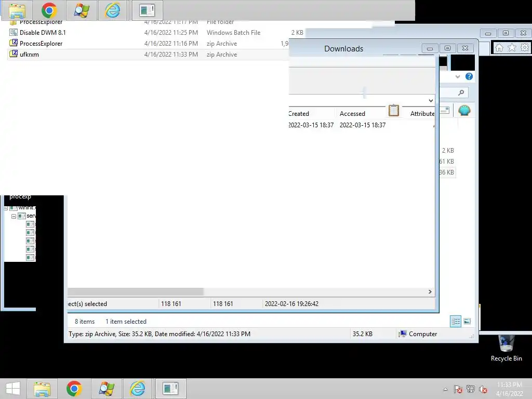This screenshot has height=399, width=532.
Task: Click the 'procexp' label in left window
Action: click(20, 197)
